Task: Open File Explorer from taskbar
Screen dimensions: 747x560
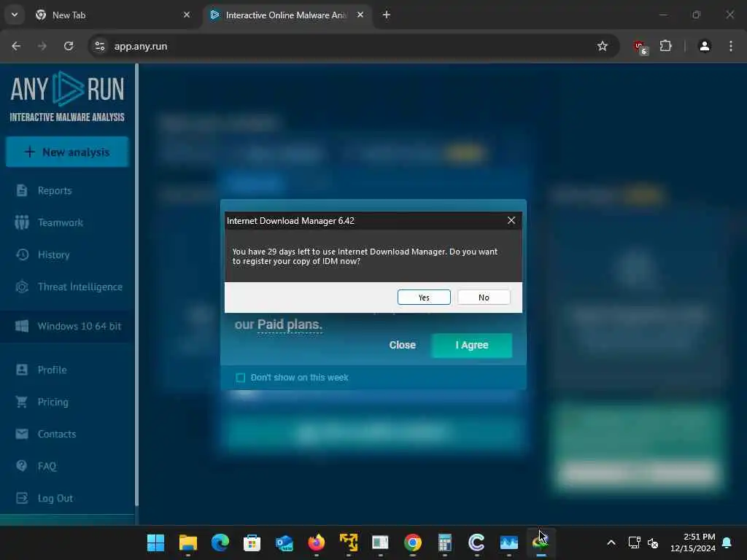Action: click(x=187, y=542)
